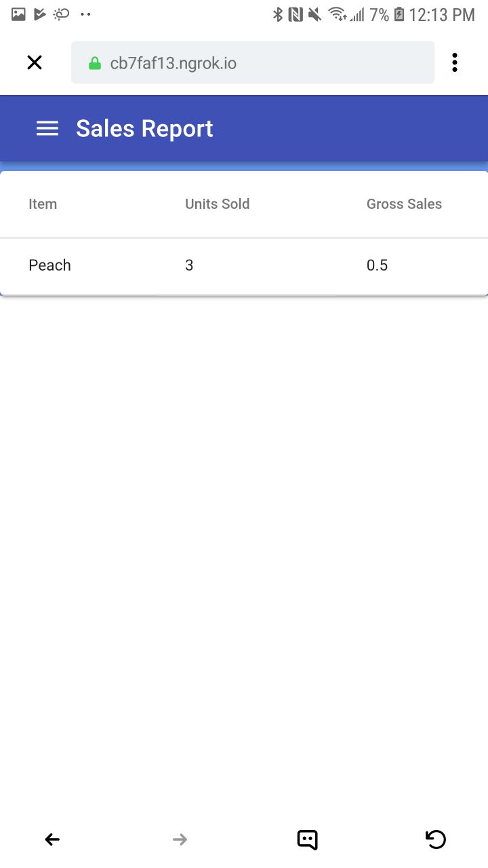Tap the green lock security icon
This screenshot has width=488, height=868.
[95, 64]
